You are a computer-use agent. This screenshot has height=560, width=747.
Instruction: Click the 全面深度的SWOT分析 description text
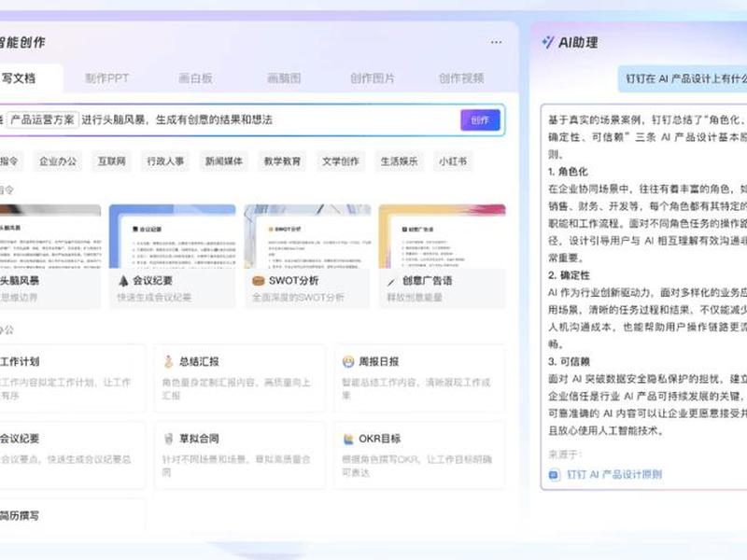(x=298, y=298)
